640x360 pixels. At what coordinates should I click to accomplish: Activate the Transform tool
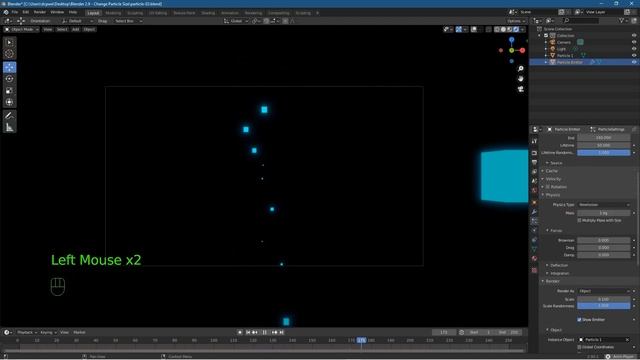point(9,102)
